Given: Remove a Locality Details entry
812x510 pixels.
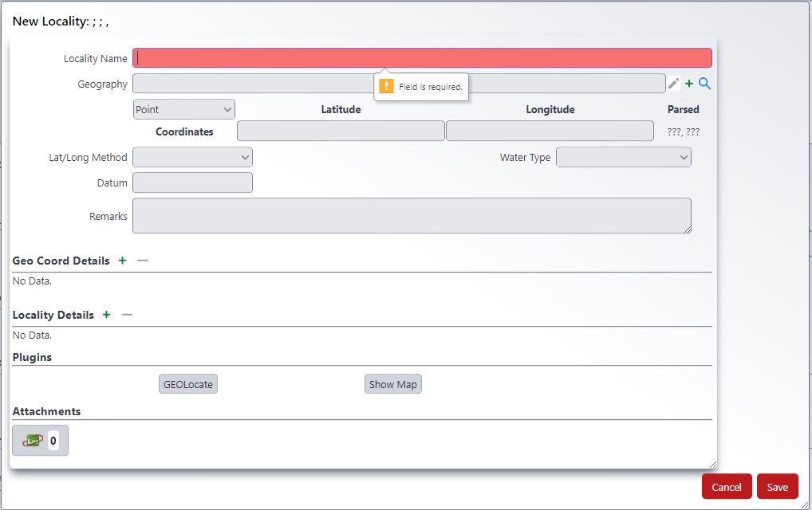Looking at the screenshot, I should coord(126,315).
